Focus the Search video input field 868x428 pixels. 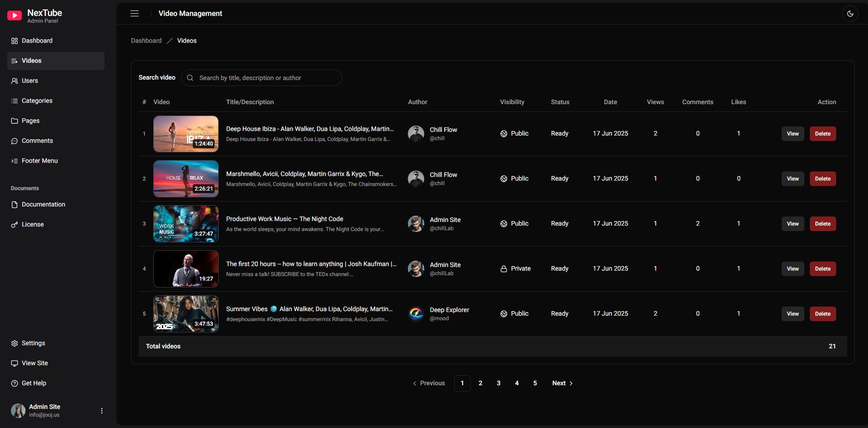[x=268, y=78]
